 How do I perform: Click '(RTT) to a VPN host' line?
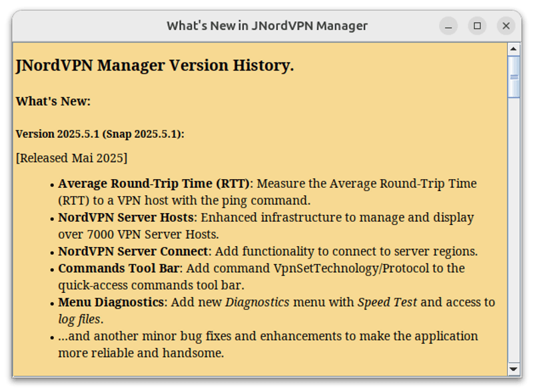pos(185,200)
